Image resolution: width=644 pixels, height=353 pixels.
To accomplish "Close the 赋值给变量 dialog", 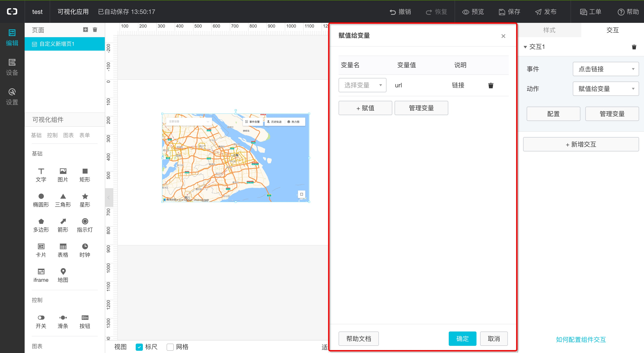I will point(503,36).
